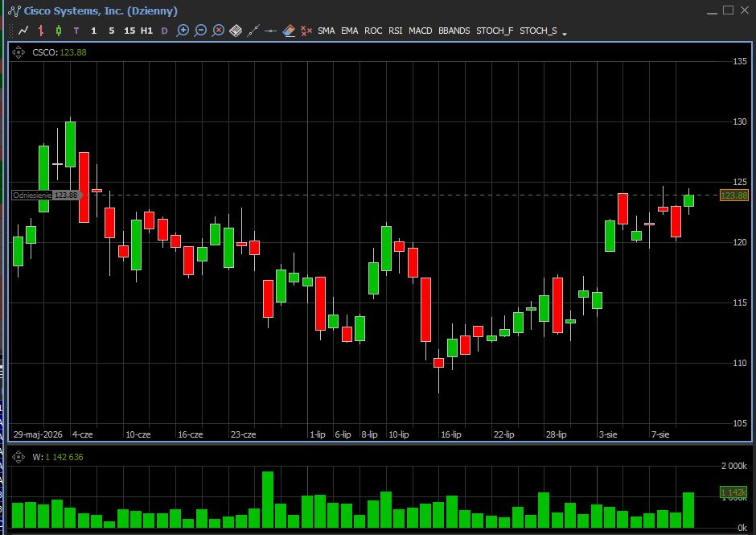Click the 115 price axis label

tap(740, 302)
